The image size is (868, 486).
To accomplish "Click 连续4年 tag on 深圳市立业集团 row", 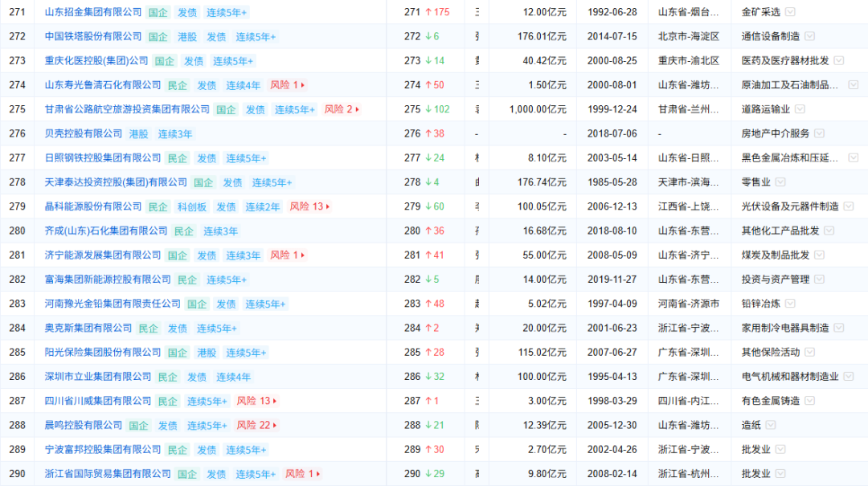I will (x=233, y=377).
